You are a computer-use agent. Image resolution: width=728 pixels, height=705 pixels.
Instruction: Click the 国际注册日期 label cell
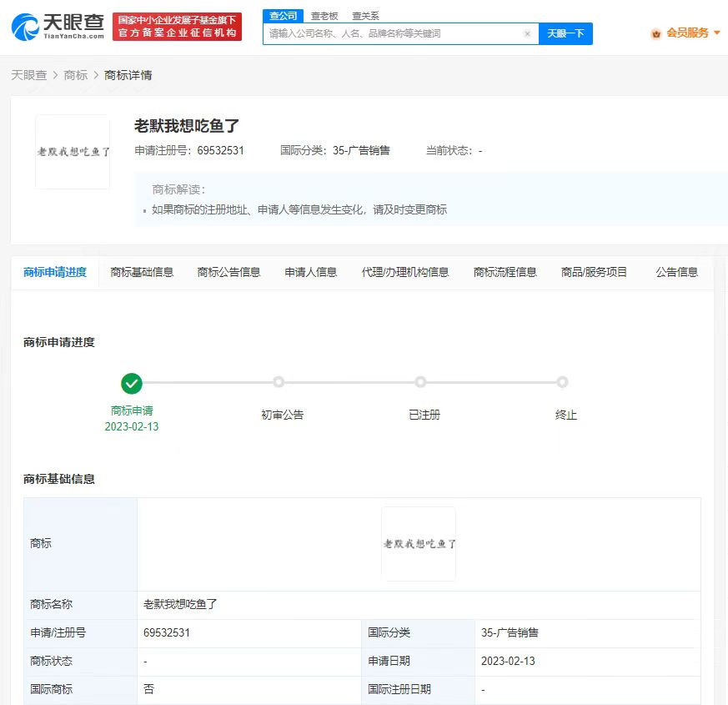(419, 690)
